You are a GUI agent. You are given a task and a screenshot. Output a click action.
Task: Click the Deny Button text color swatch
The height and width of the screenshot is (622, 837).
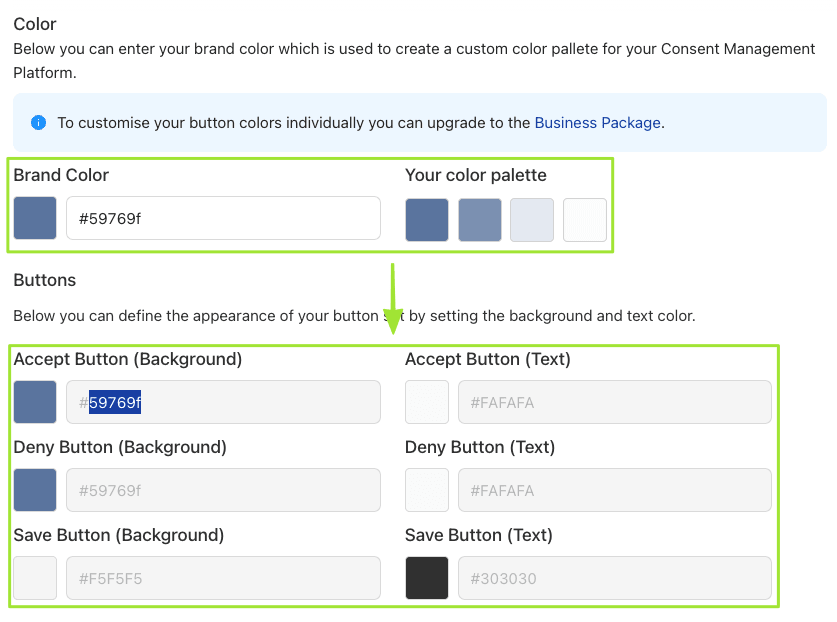[x=427, y=490]
